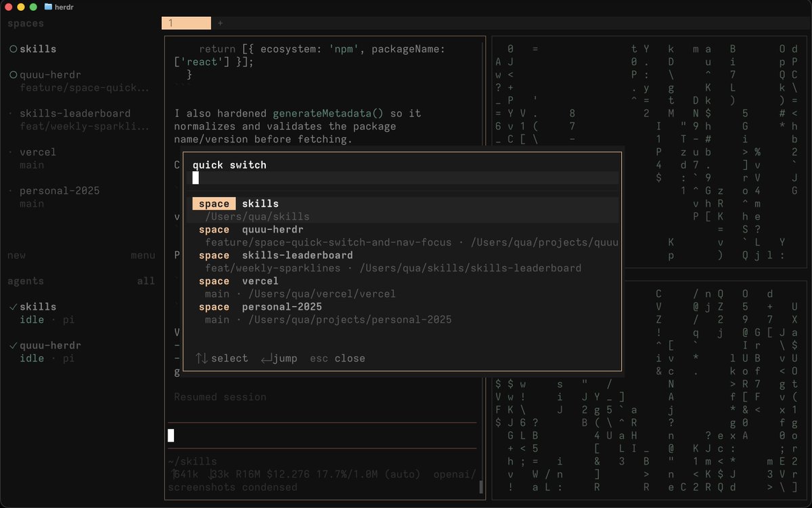Click 'idle · pi' status under skills agent
The image size is (812, 508).
pyautogui.click(x=47, y=319)
